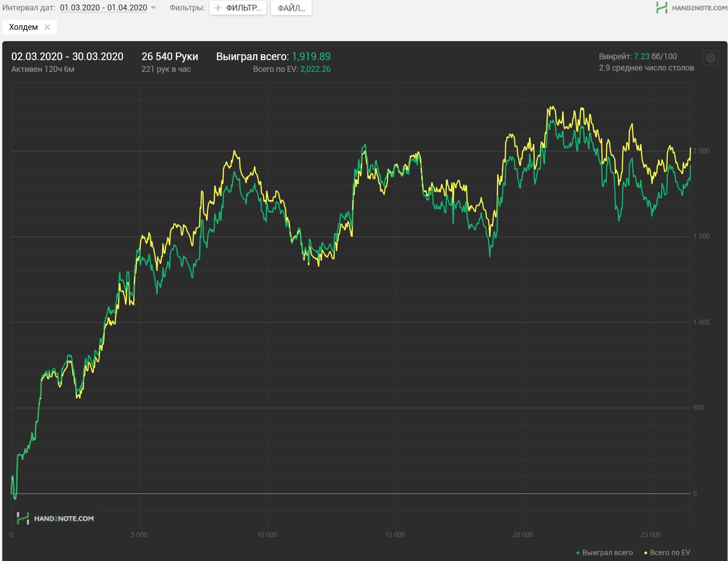Click the Активен 120ч 6м text
The image size is (728, 561).
coord(43,69)
